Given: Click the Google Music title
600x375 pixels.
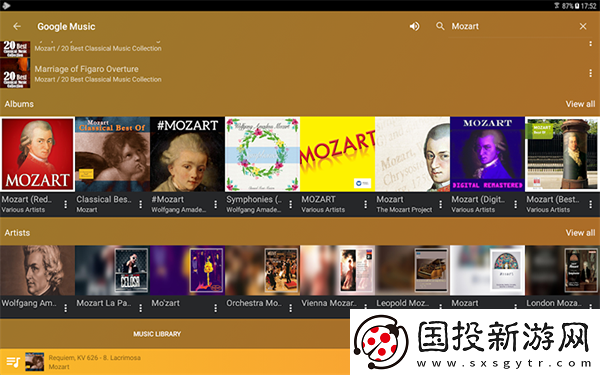Looking at the screenshot, I should coord(66,26).
